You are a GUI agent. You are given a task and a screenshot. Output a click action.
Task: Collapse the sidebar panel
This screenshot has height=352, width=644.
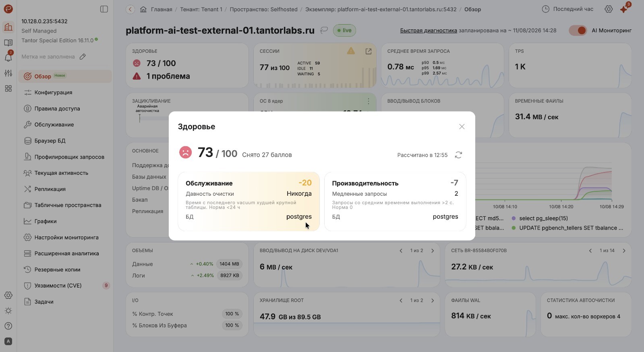pyautogui.click(x=104, y=9)
